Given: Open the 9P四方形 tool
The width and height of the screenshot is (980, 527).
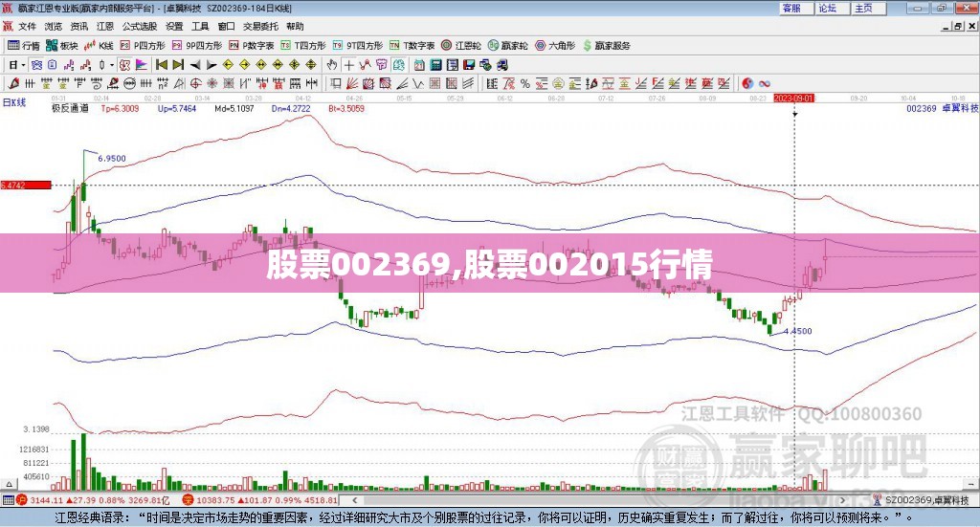Looking at the screenshot, I should pos(197,46).
